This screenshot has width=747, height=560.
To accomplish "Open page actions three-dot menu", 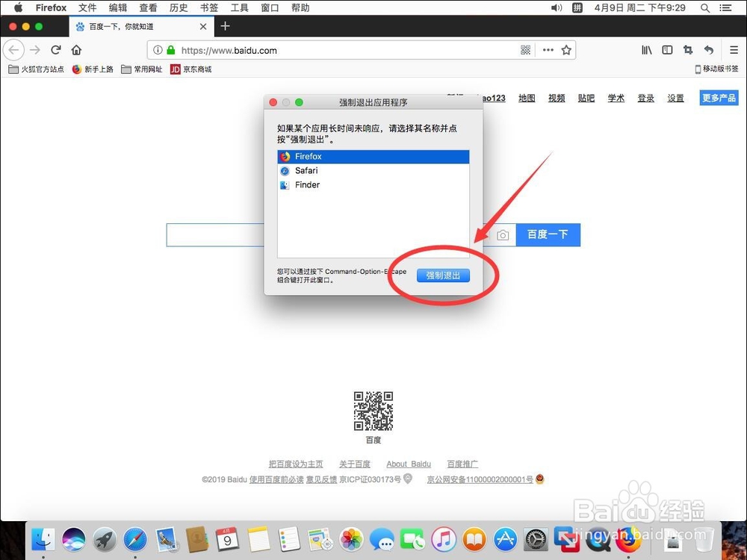I will [x=548, y=50].
